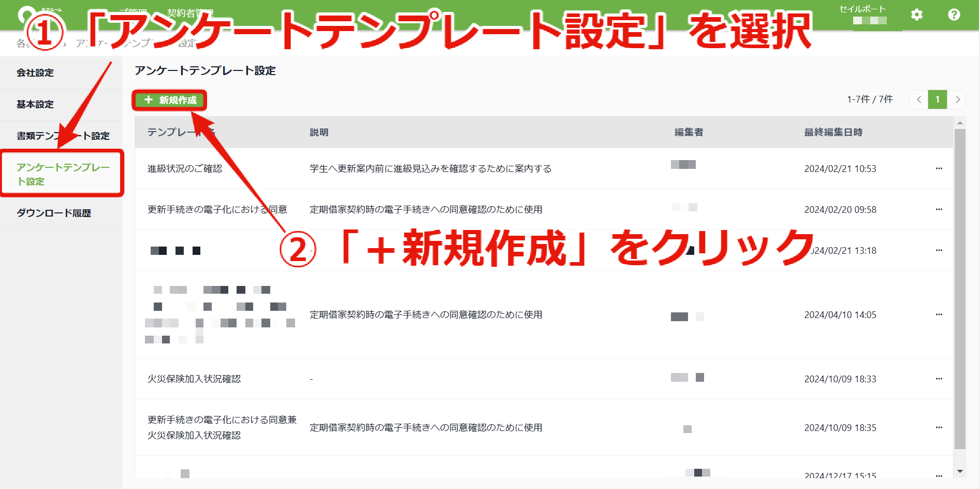The width and height of the screenshot is (980, 489).
Task: Open the settings gear icon
Action: 916,15
